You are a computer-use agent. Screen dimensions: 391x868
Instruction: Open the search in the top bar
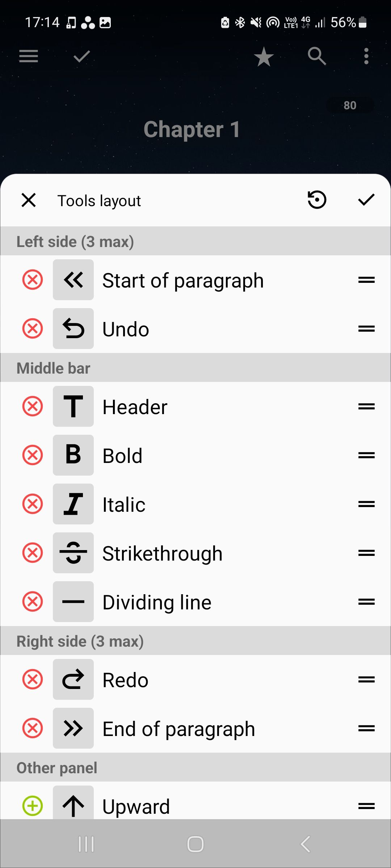tap(317, 56)
